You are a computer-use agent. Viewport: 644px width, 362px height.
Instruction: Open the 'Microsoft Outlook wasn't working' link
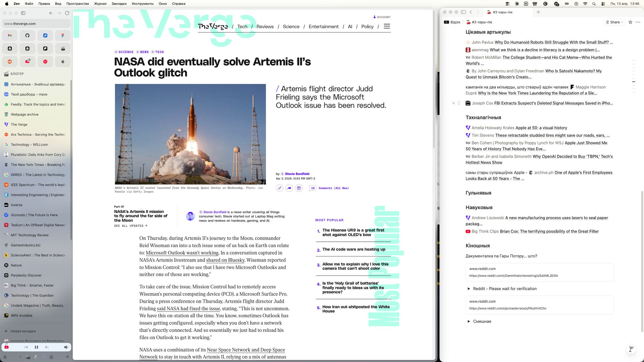coord(182,253)
